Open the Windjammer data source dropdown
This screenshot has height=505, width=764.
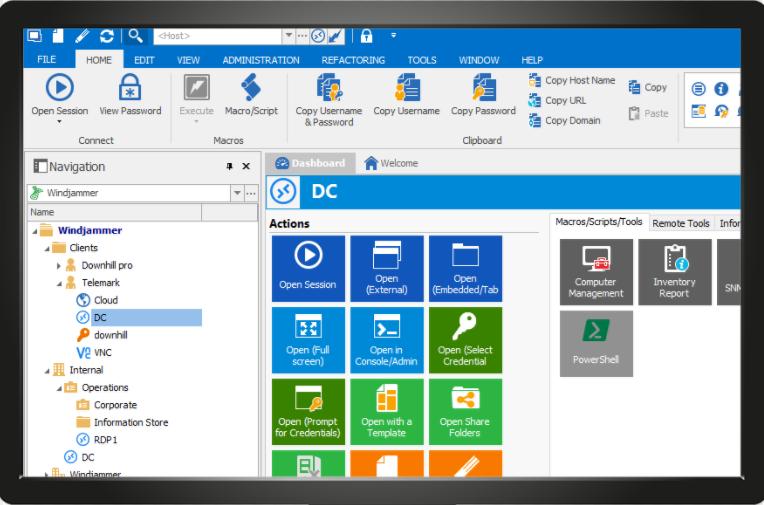(x=237, y=192)
